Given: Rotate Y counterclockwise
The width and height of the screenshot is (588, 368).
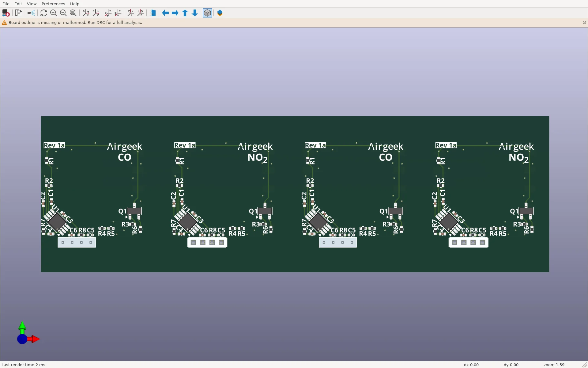Looking at the screenshot, I should (x=118, y=13).
